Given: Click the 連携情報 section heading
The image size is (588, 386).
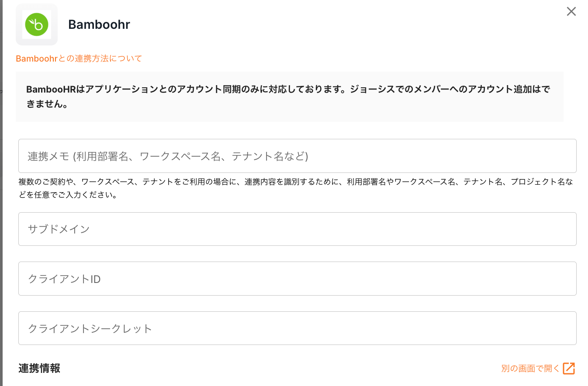Looking at the screenshot, I should pyautogui.click(x=39, y=369).
